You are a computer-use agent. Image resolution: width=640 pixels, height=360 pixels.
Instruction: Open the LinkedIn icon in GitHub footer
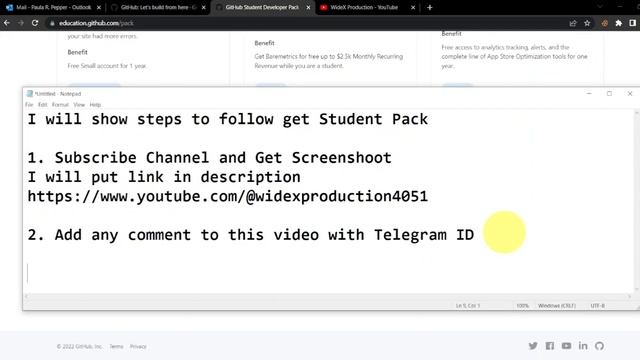pyautogui.click(x=583, y=346)
